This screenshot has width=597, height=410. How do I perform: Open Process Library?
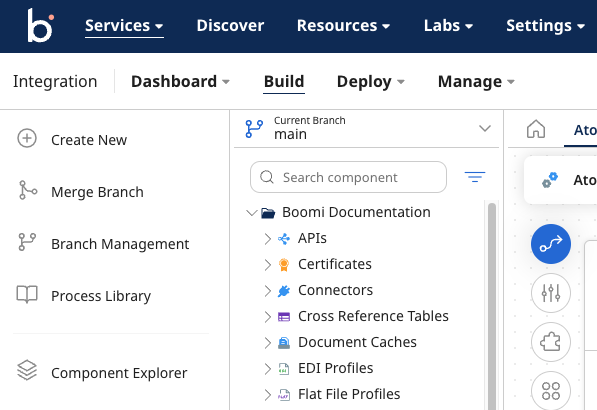pyautogui.click(x=101, y=296)
